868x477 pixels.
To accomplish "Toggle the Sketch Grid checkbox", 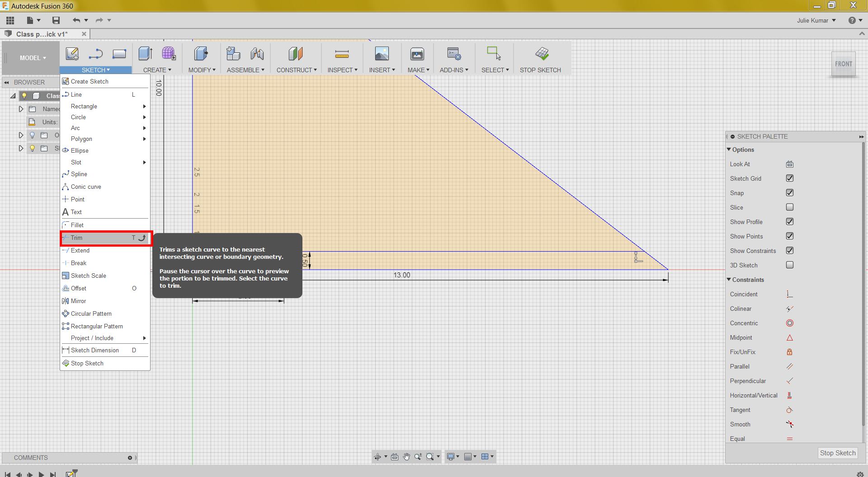I will pos(790,178).
